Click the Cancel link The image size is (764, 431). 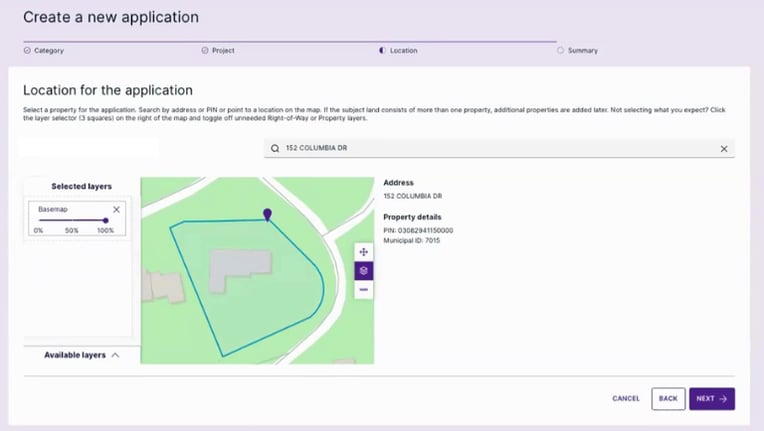(x=626, y=399)
